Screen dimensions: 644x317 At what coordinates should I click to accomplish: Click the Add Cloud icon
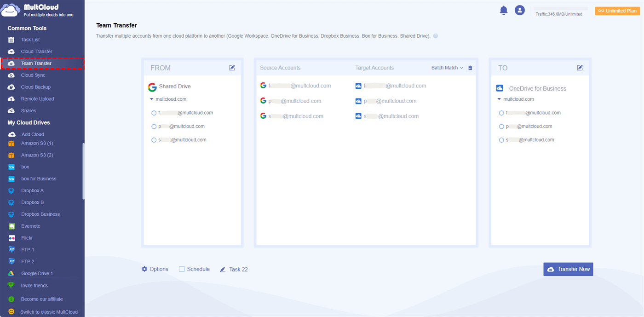(11, 134)
